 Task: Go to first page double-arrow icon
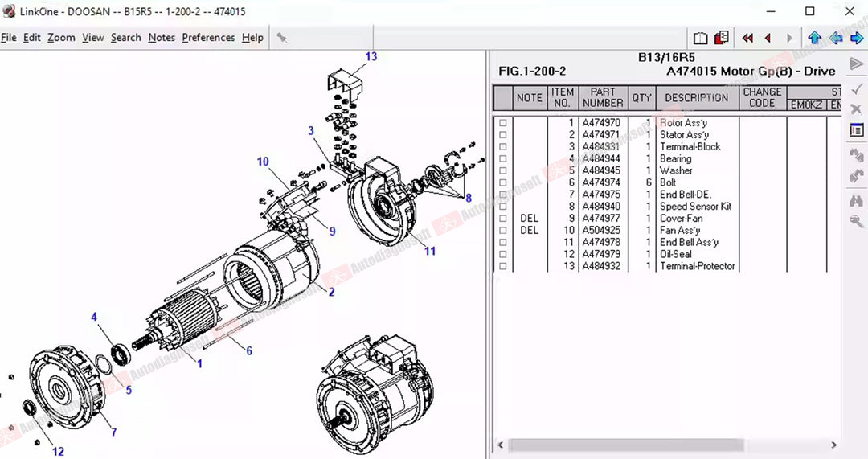point(747,39)
